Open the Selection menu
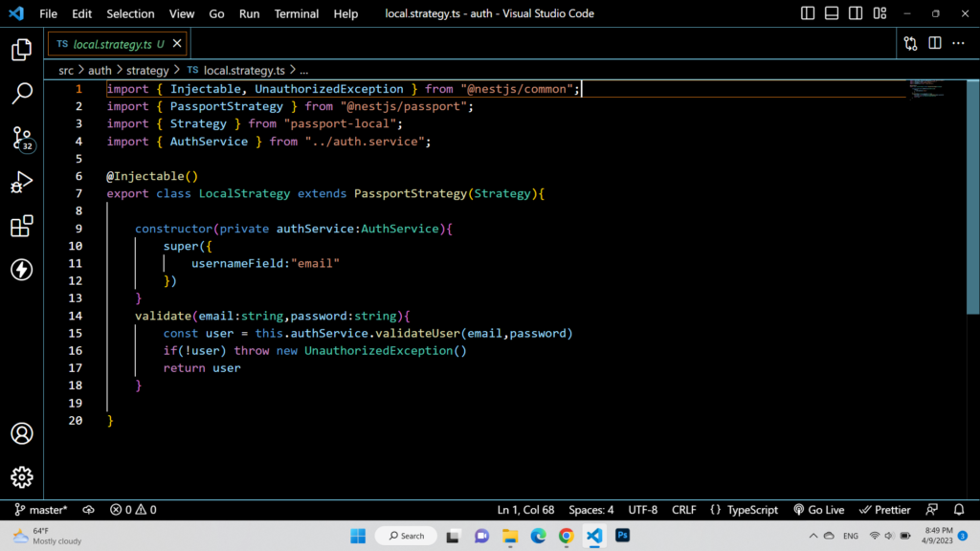 click(x=130, y=13)
